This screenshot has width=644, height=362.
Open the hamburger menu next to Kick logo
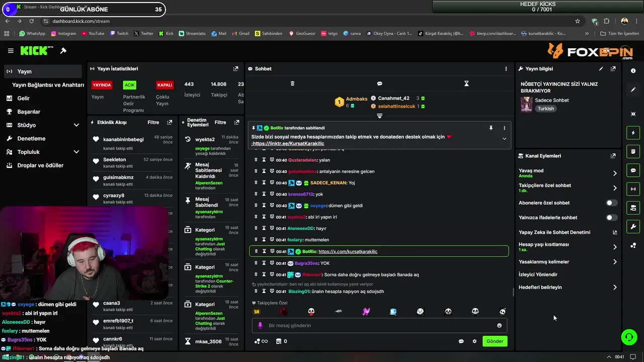pyautogui.click(x=11, y=51)
